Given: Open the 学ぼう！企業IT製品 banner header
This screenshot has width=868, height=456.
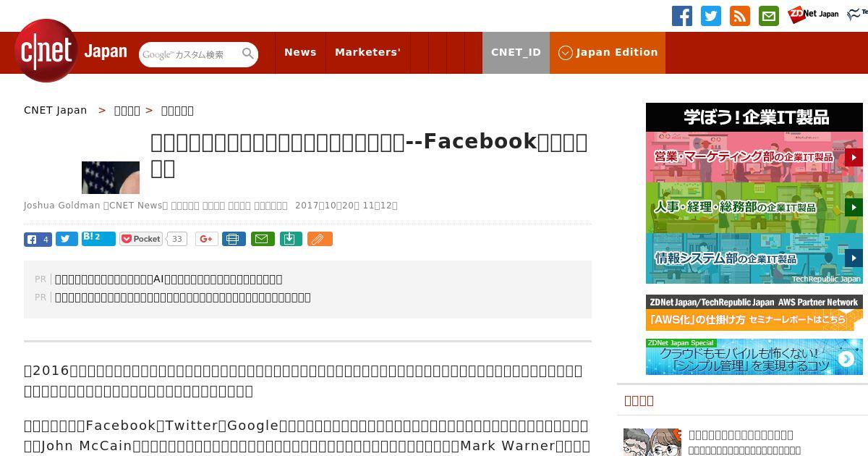Looking at the screenshot, I should pyautogui.click(x=754, y=117).
